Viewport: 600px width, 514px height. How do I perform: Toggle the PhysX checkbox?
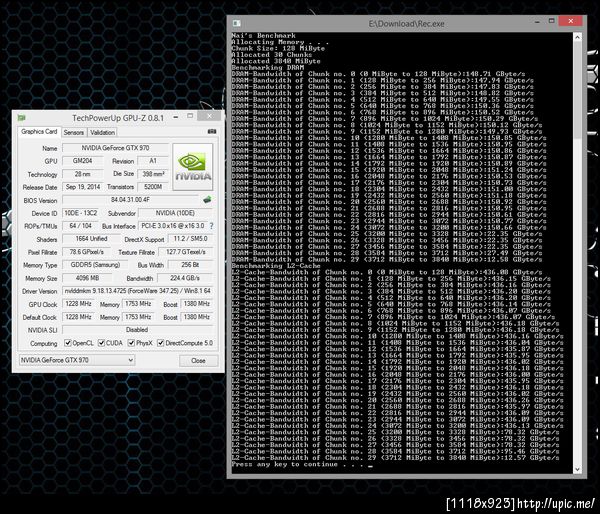(x=131, y=343)
